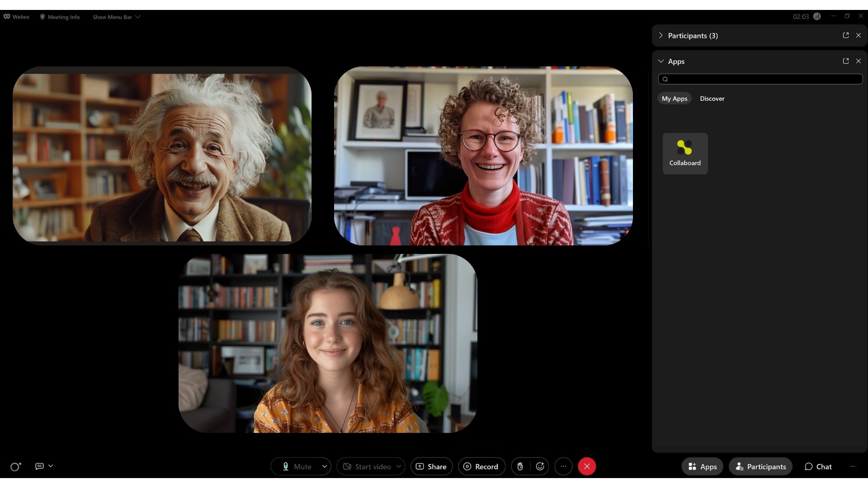Open the microphone options dropdown
This screenshot has width=868, height=488.
tap(324, 466)
